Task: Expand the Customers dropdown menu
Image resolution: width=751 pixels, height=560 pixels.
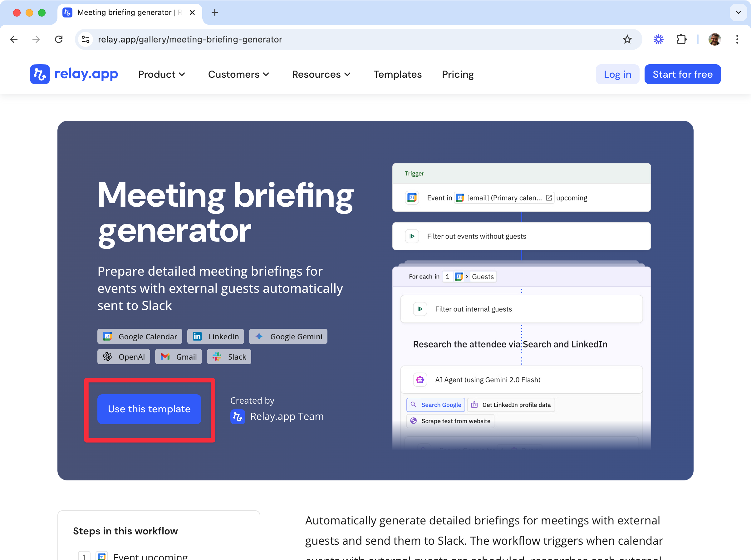Action: coord(238,74)
